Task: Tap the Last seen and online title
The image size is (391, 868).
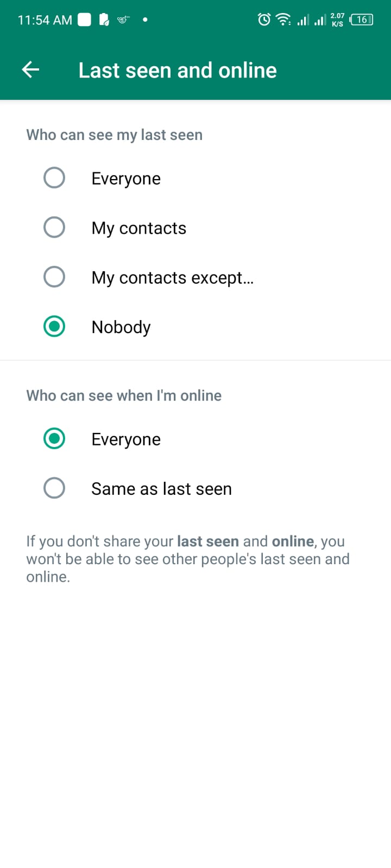Action: pyautogui.click(x=177, y=70)
